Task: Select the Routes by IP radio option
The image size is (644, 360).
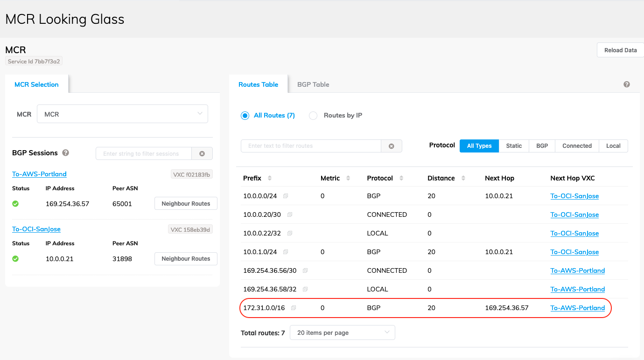Action: click(313, 116)
